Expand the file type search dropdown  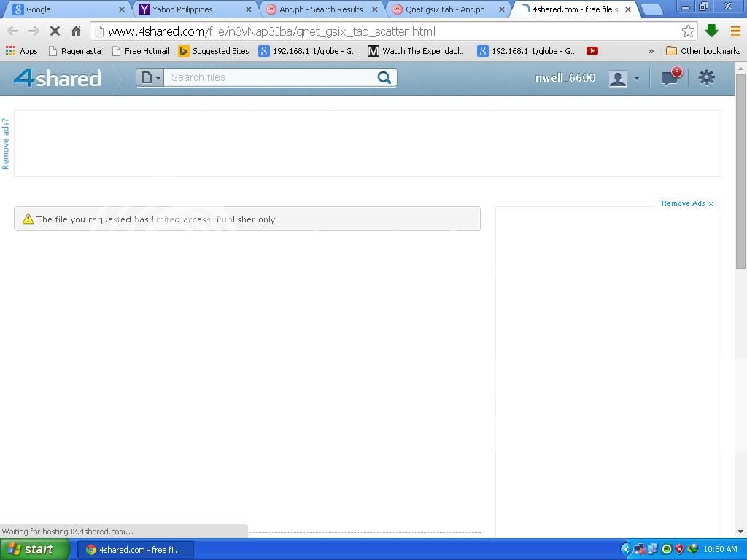[x=151, y=78]
